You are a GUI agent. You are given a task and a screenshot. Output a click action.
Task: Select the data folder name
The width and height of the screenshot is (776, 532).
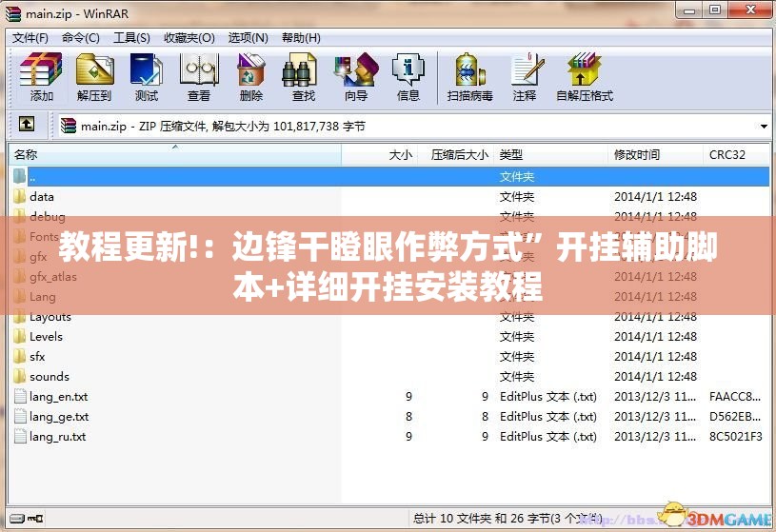42,197
